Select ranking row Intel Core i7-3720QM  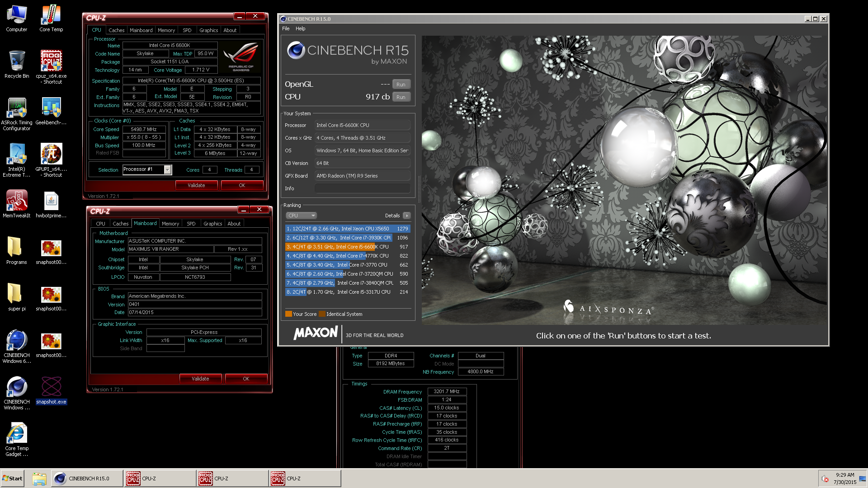click(348, 274)
